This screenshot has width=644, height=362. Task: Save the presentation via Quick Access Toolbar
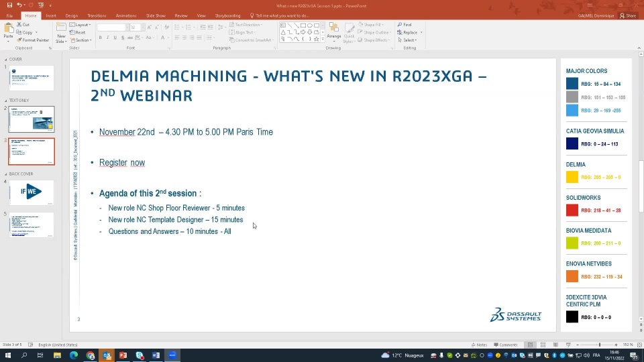[9, 5]
